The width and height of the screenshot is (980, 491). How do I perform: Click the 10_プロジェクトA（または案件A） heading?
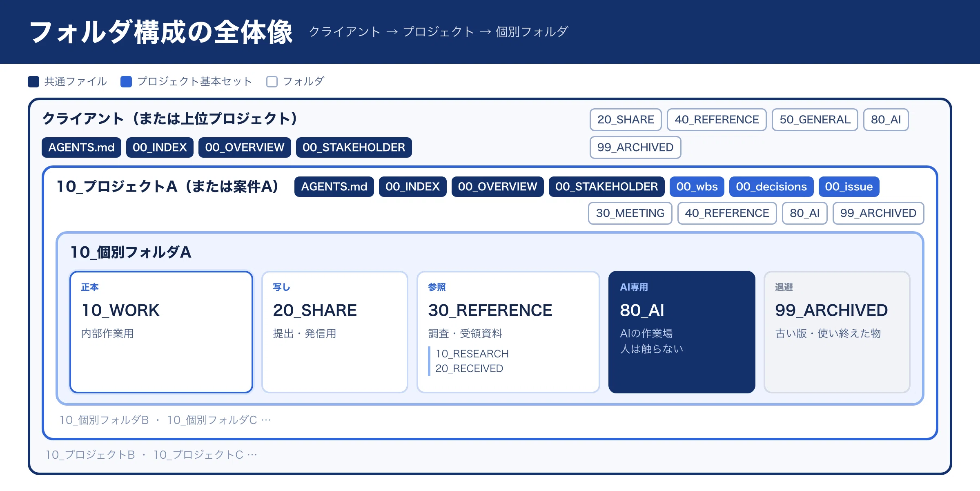pos(167,187)
